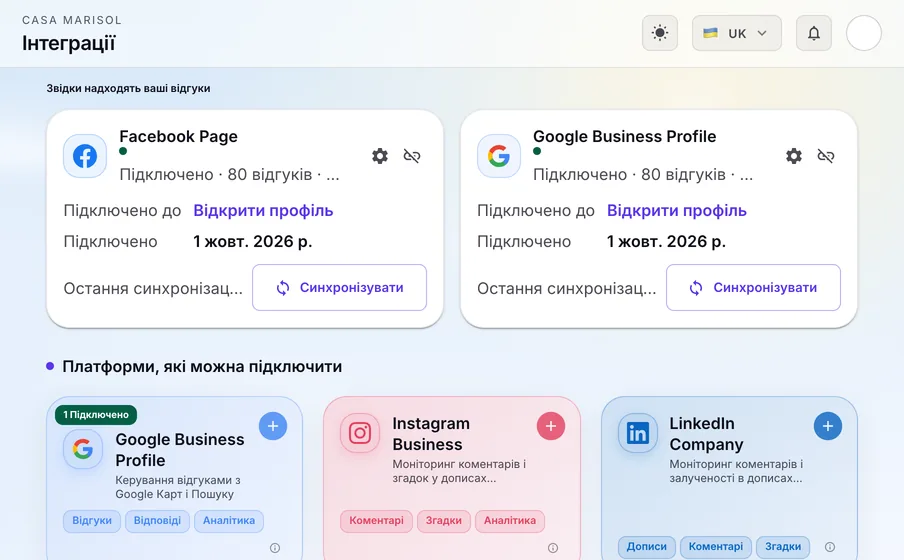Click the Інтеграції page title
Viewport: 904px width, 560px height.
(x=69, y=43)
